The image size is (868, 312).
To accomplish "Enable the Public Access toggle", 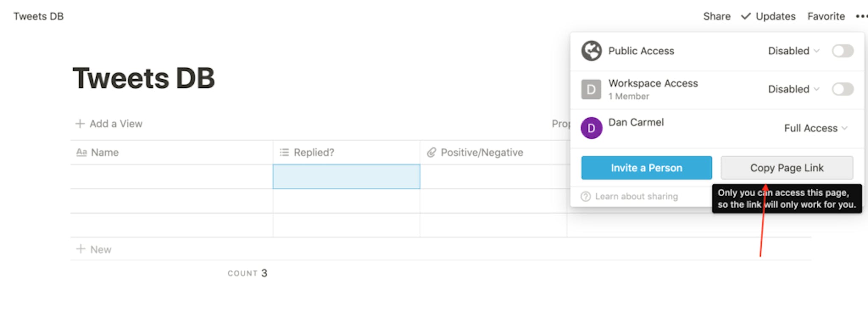I will 843,51.
